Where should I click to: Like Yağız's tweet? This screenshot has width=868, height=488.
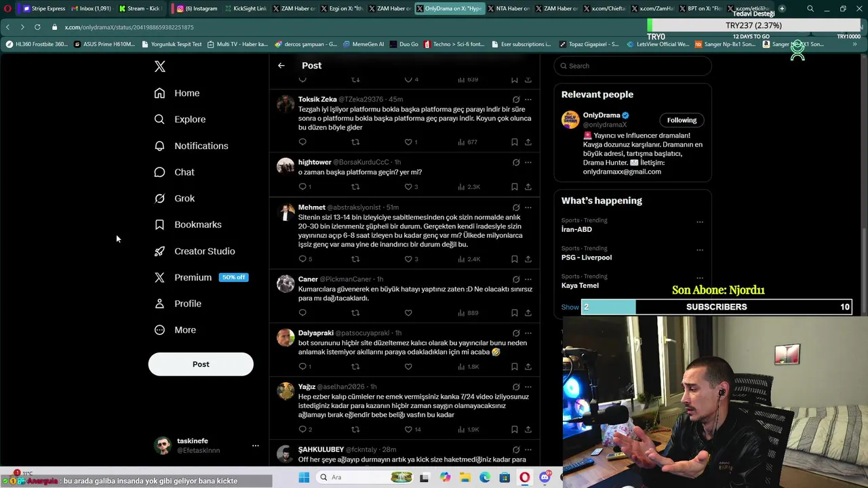(x=408, y=429)
